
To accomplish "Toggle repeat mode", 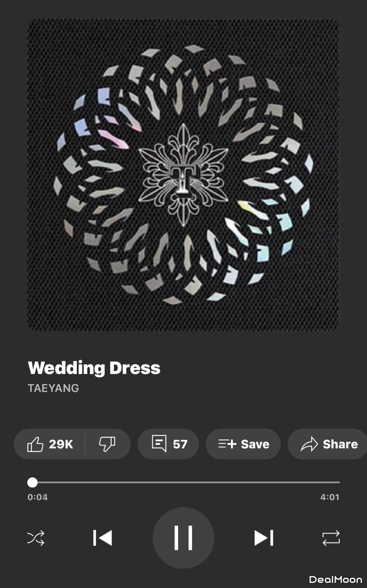I will tap(331, 538).
